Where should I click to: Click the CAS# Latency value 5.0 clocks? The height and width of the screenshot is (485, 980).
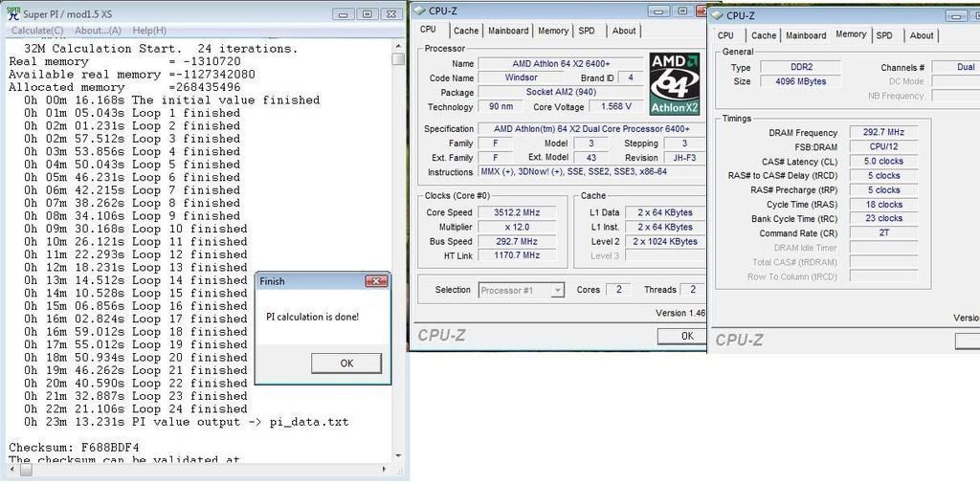[883, 162]
